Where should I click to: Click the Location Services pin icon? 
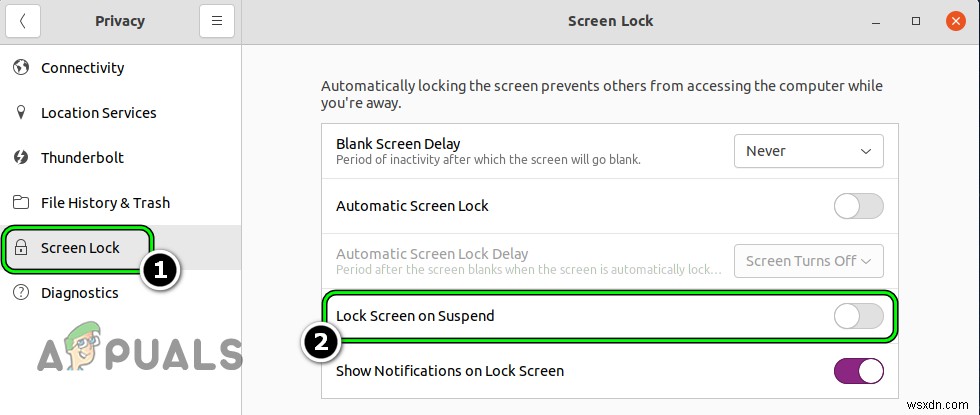tap(21, 113)
